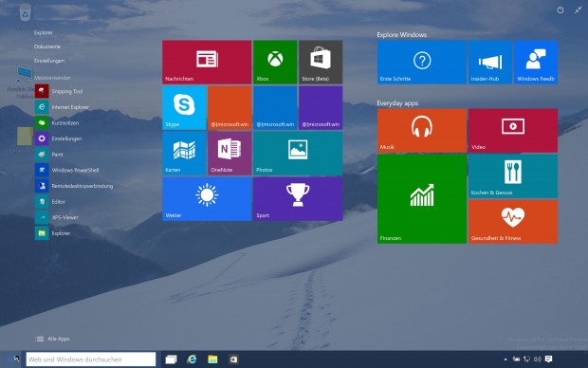Open the Nachrichten news tile
The width and height of the screenshot is (588, 368).
tap(207, 62)
